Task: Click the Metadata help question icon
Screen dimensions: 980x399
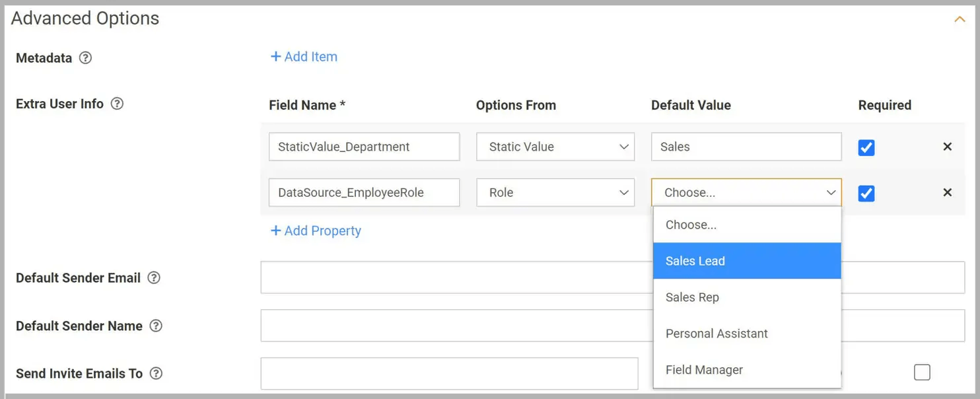Action: pyautogui.click(x=85, y=57)
